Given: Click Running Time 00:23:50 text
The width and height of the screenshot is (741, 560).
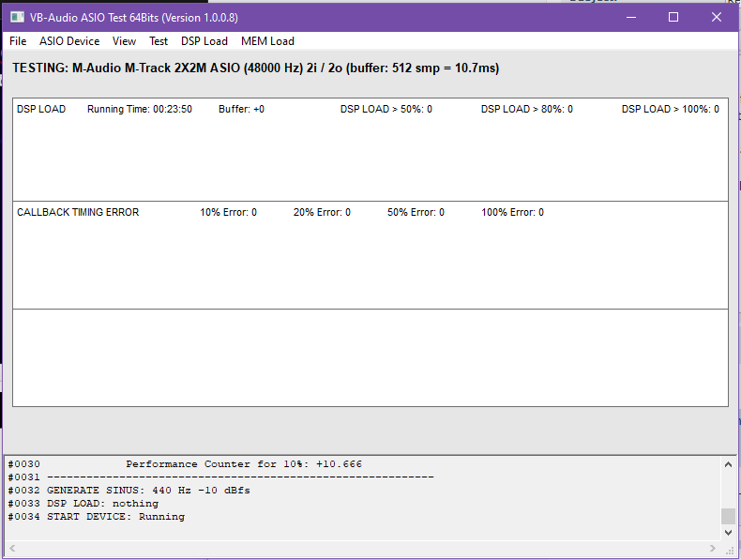Looking at the screenshot, I should click(x=140, y=109).
